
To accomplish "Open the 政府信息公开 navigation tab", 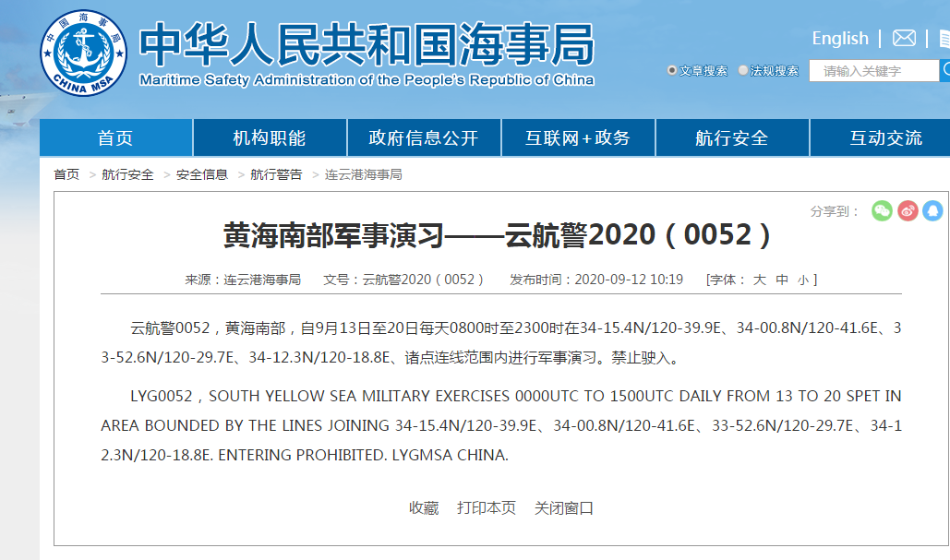I will coord(424,138).
